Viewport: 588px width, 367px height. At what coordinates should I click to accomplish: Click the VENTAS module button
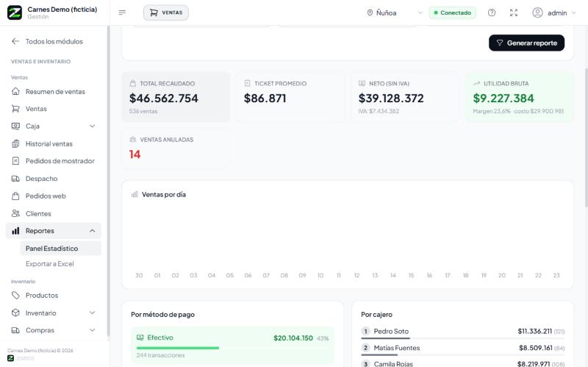[166, 13]
